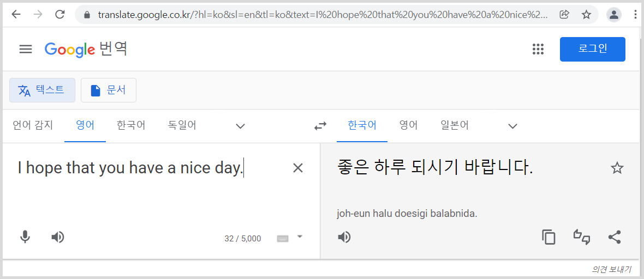This screenshot has height=279, width=644.
Task: Choose 일본어 as target language
Action: click(454, 125)
